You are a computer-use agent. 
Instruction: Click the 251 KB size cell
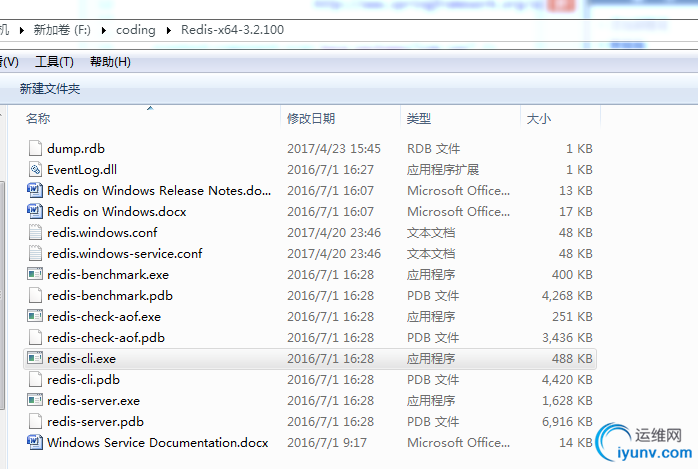tap(572, 316)
